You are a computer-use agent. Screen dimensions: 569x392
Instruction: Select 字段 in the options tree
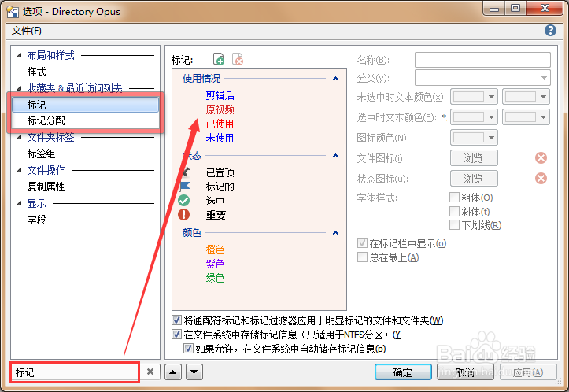click(37, 220)
